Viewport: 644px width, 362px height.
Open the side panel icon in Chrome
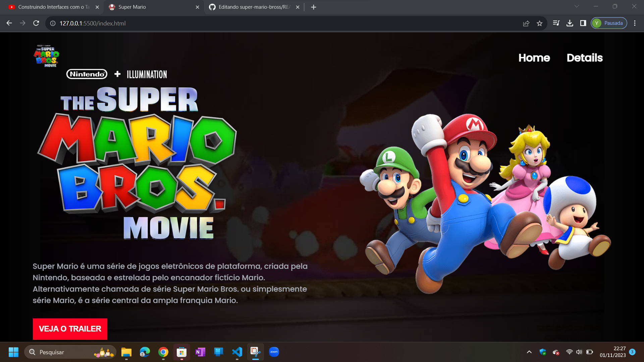coord(584,23)
